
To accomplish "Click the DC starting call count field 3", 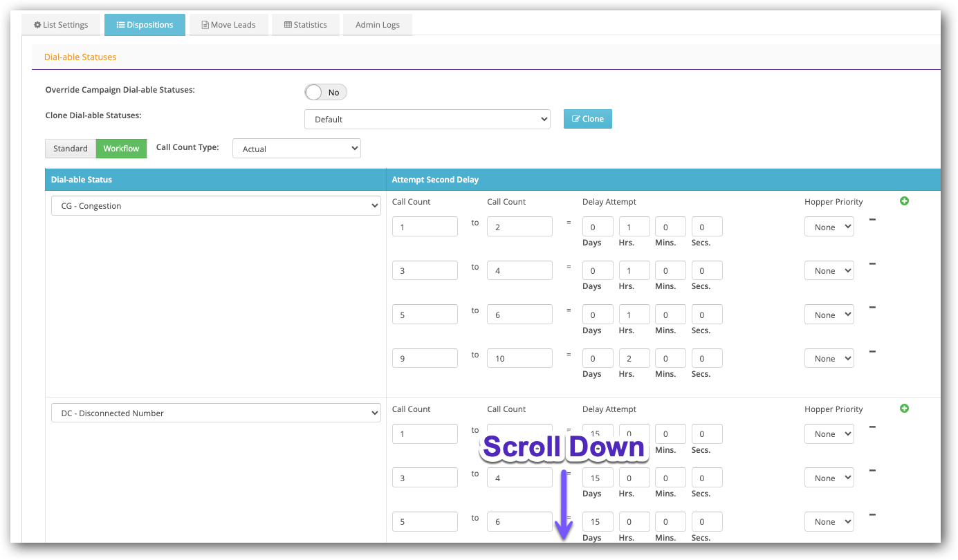I will coord(425,478).
